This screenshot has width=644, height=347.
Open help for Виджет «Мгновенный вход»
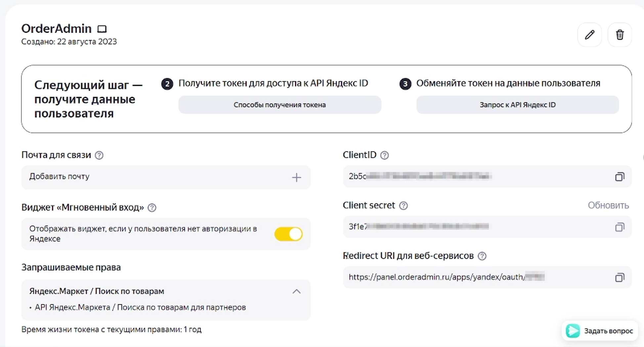click(x=152, y=208)
